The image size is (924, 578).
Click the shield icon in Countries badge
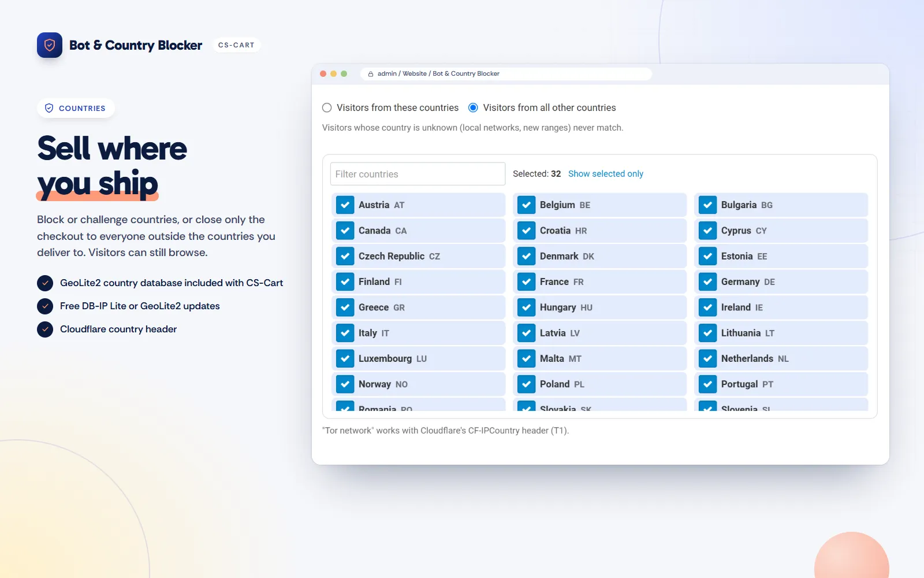pyautogui.click(x=49, y=108)
